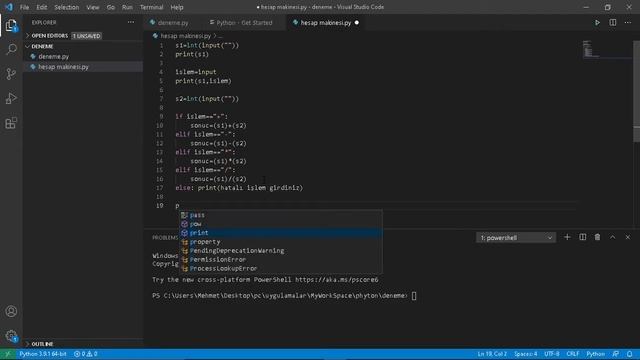Open Extensions view icon

coord(11,123)
